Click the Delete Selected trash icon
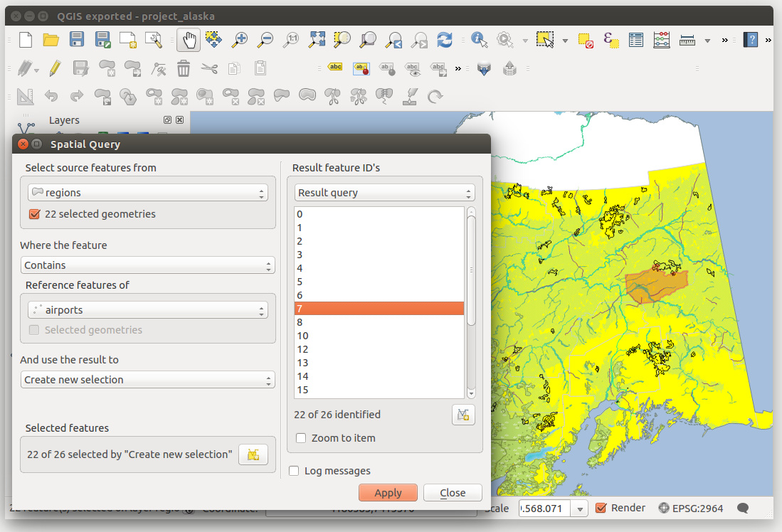The height and width of the screenshot is (532, 782). (x=183, y=68)
